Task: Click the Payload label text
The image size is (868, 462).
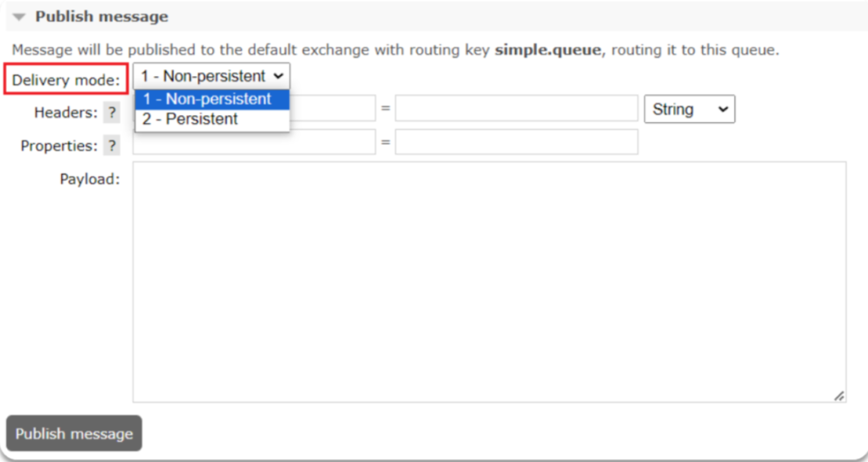Action: pos(89,179)
